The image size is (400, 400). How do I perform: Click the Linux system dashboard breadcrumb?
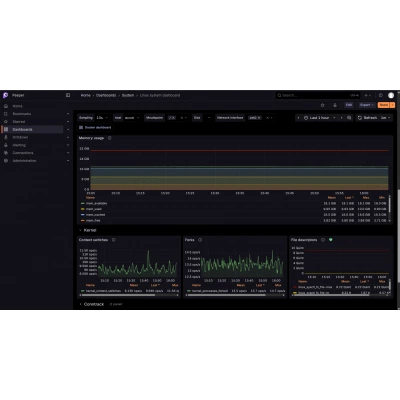(x=160, y=95)
